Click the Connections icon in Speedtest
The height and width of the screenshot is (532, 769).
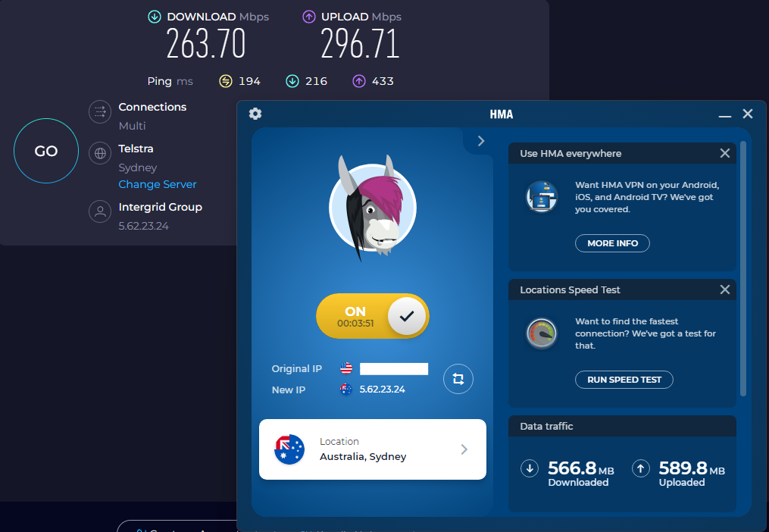[x=100, y=112]
